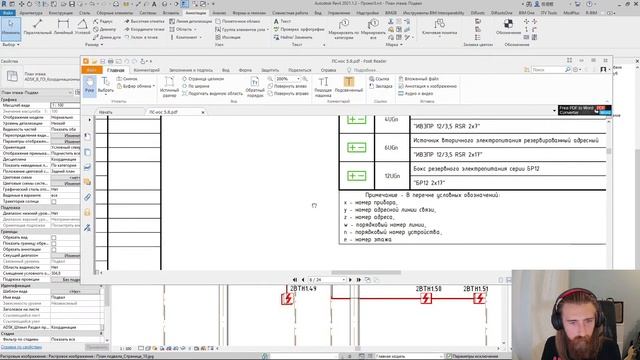Click Actual Size (Истинный размер) in Foxit

[x=169, y=87]
